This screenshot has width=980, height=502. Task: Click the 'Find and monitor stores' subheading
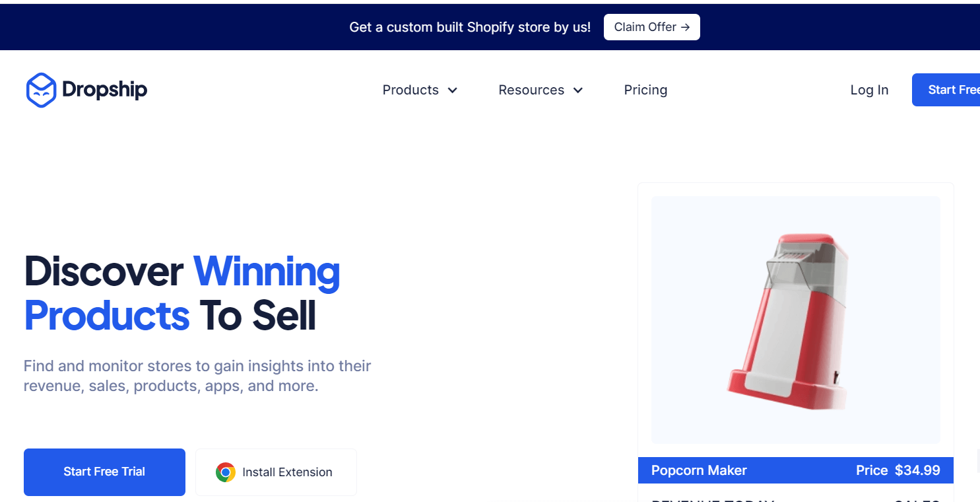[197, 375]
